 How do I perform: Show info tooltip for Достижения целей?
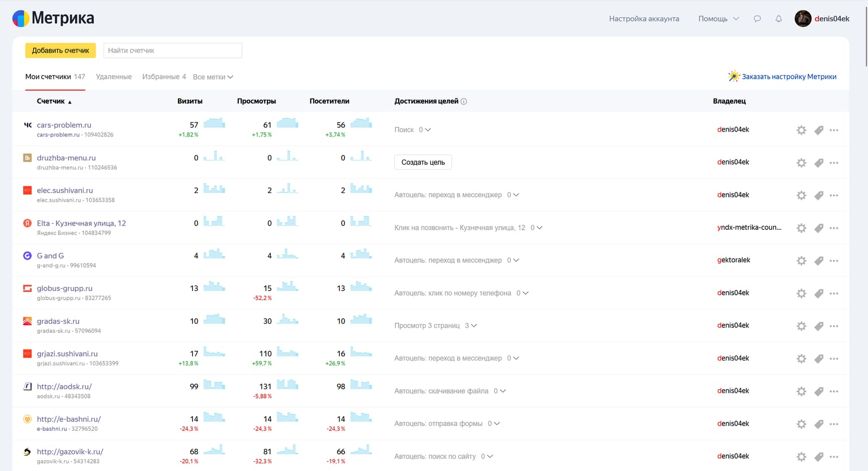[x=464, y=101]
